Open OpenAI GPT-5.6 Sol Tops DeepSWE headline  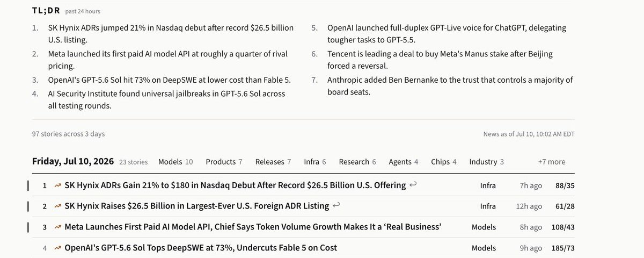201,248
